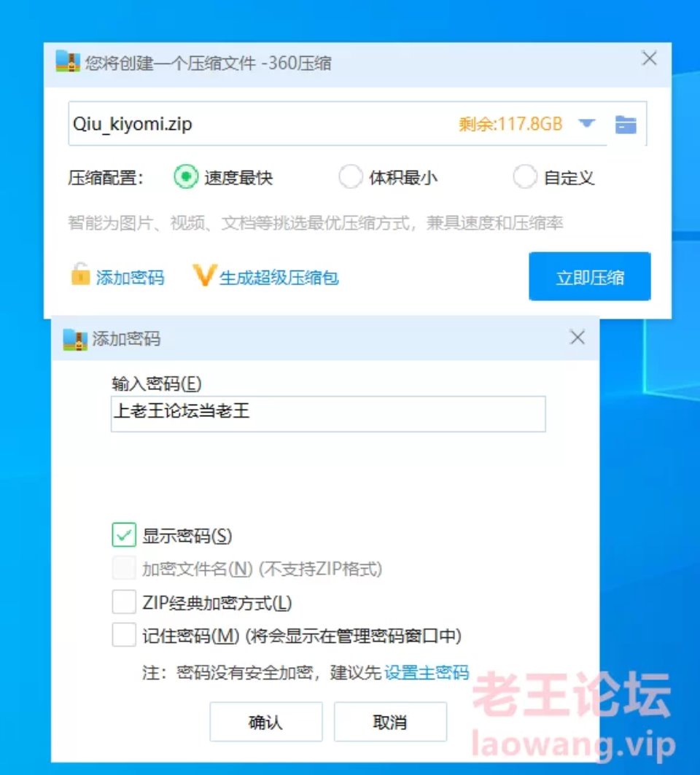
Task: Click the orange V super archive icon
Action: click(204, 276)
